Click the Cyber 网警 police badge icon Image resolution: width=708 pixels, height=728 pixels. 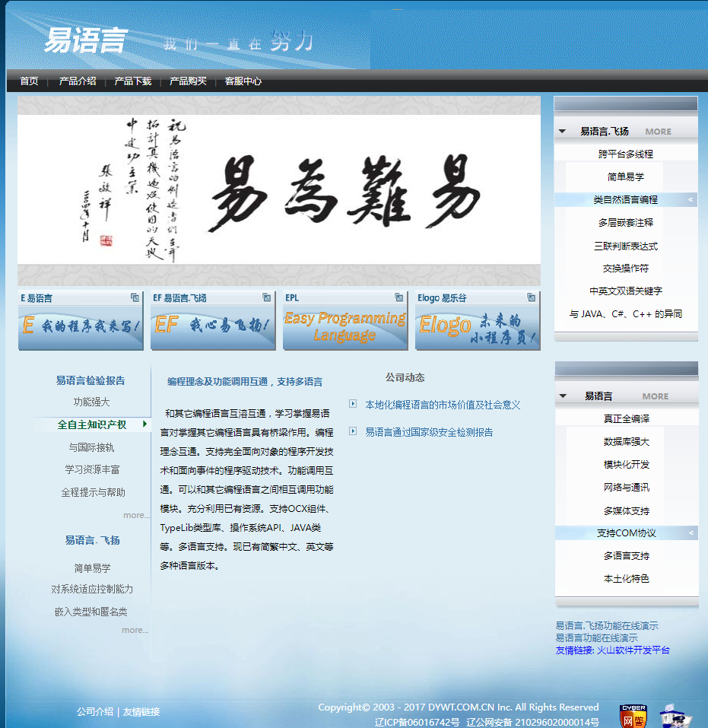pos(633,716)
